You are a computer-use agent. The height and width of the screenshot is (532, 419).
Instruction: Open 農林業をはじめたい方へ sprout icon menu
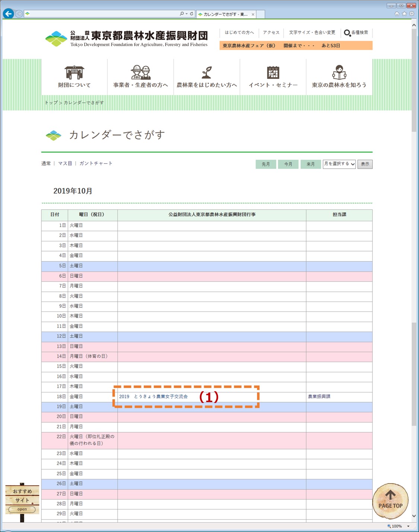[207, 77]
